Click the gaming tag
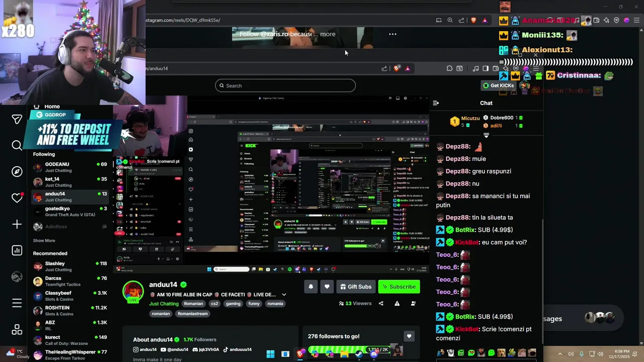This screenshot has height=362, width=644. 233,304
